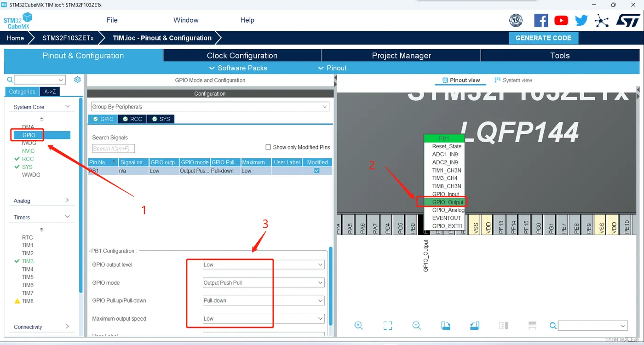Click the pin search magnifier icon
644x345 pixels.
coord(553,326)
